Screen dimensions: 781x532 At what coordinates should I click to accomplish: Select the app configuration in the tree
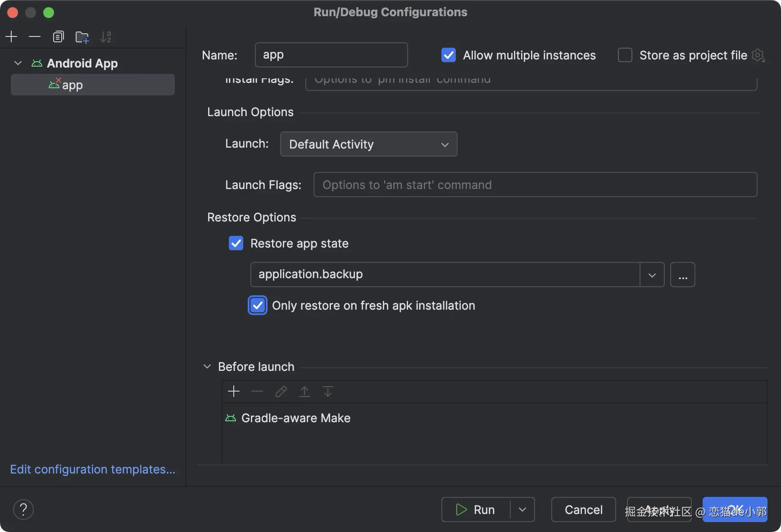click(72, 85)
